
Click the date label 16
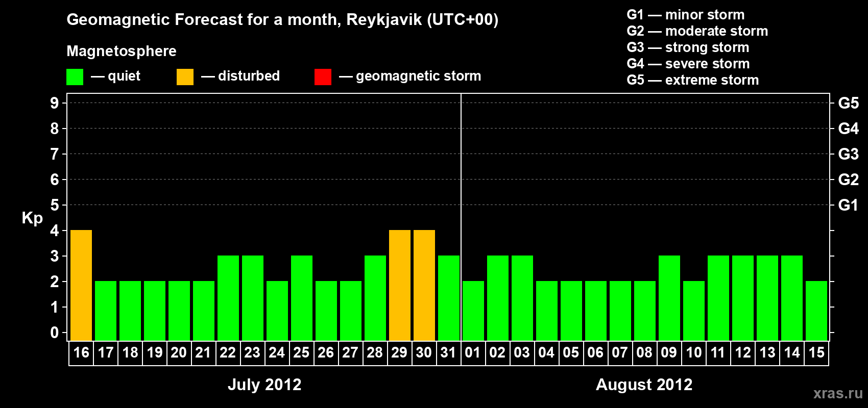(x=81, y=352)
